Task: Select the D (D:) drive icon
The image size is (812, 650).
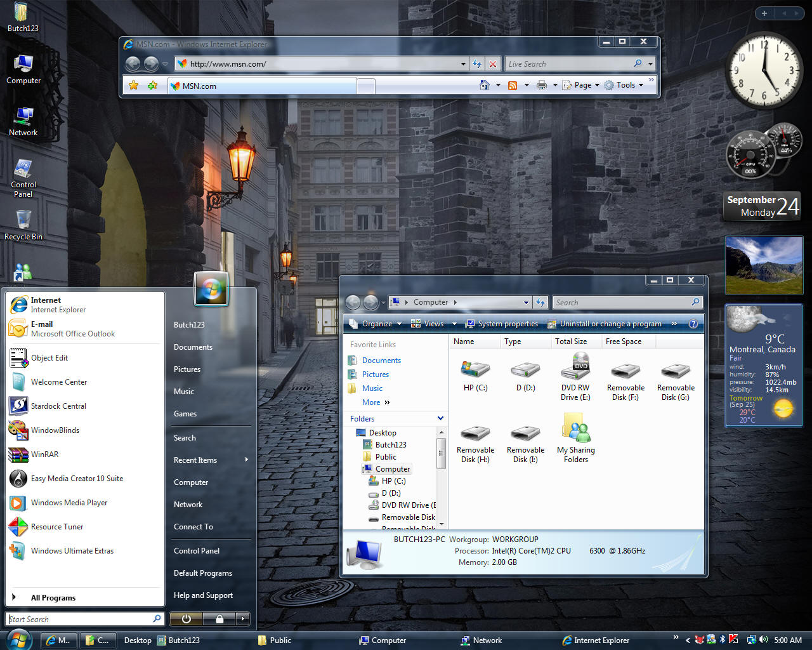Action: click(525, 376)
